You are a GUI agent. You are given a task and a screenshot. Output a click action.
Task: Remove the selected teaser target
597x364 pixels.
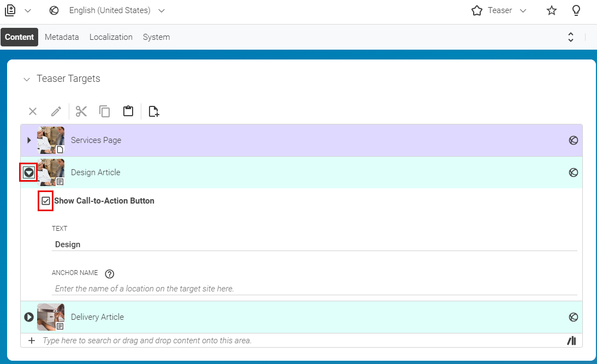point(32,111)
